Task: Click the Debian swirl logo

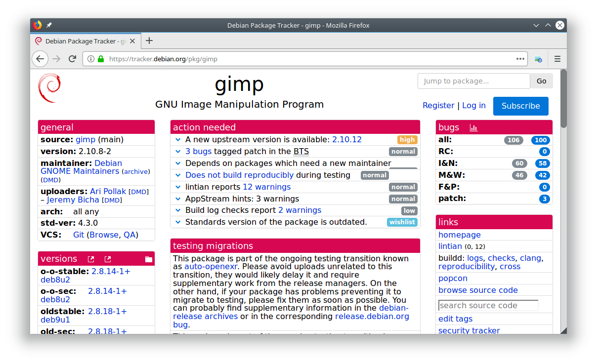Action: [49, 88]
